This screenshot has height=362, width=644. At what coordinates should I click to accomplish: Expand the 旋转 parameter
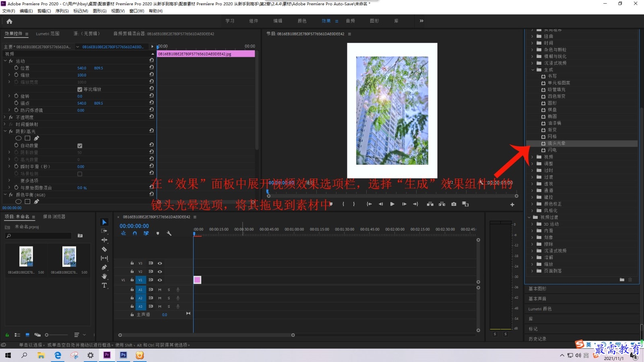[x=9, y=96]
